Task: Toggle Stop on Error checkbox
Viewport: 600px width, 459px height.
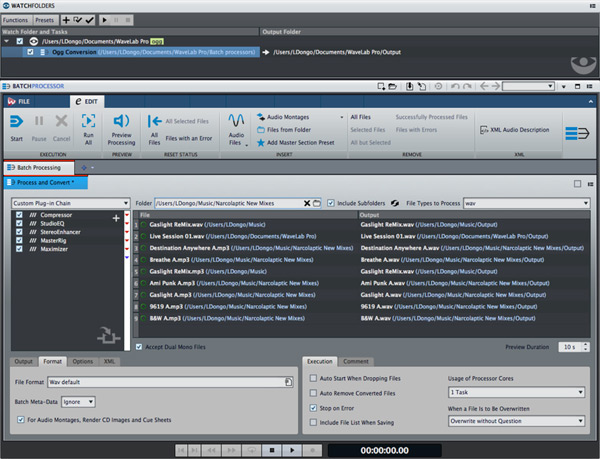Action: pyautogui.click(x=313, y=408)
